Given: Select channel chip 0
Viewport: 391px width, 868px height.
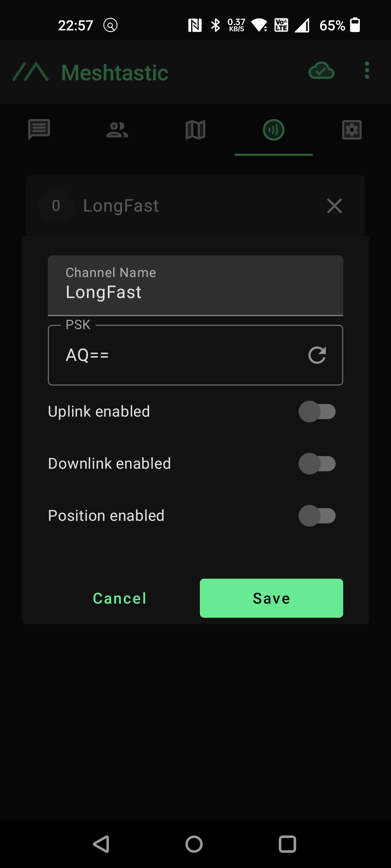Looking at the screenshot, I should pyautogui.click(x=56, y=205).
